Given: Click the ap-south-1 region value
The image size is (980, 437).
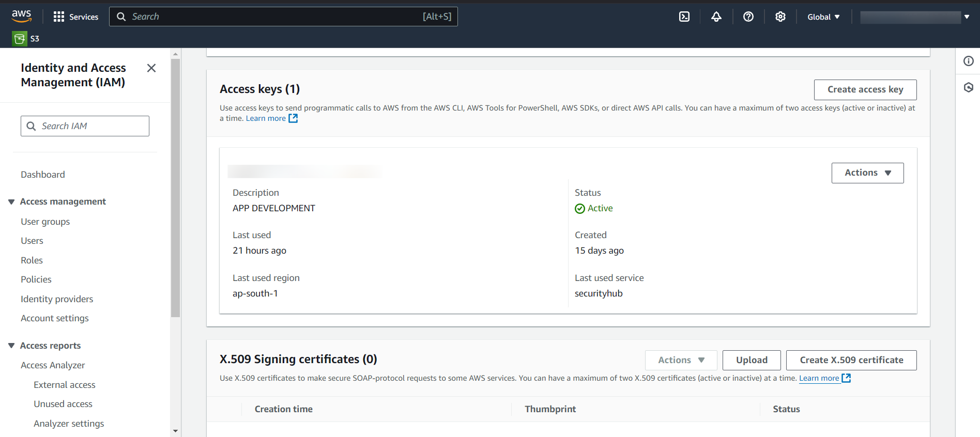Looking at the screenshot, I should pos(255,293).
